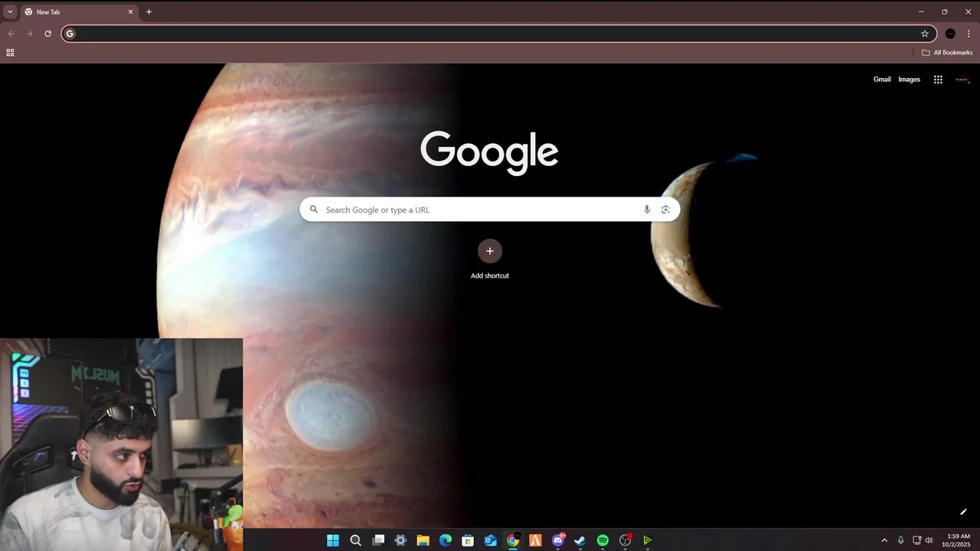Open the Google apps launcher grid
This screenshot has width=980, height=551.
[x=938, y=80]
